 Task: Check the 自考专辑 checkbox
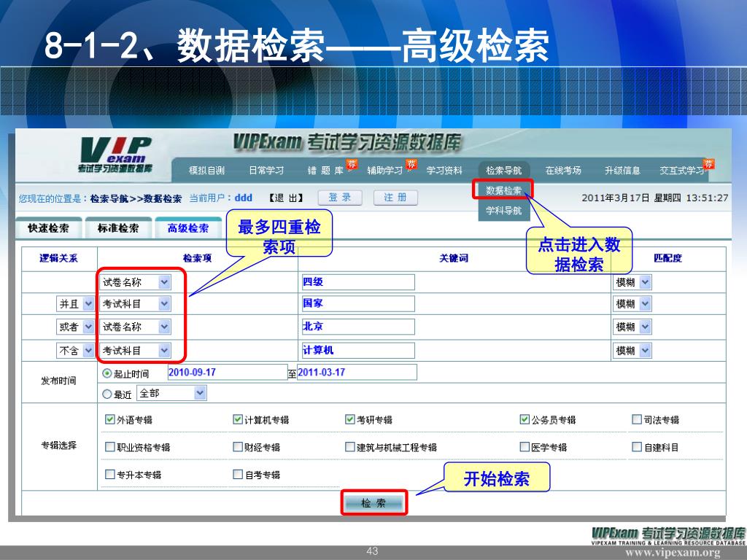click(238, 474)
